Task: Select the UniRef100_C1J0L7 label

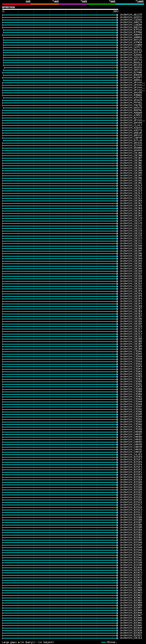Action: 131,125
